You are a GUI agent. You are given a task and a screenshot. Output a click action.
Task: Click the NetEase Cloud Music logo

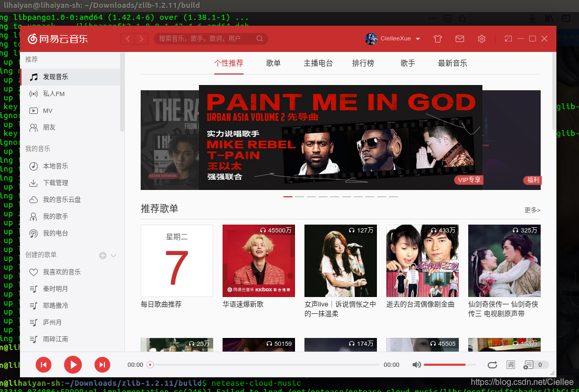click(58, 39)
